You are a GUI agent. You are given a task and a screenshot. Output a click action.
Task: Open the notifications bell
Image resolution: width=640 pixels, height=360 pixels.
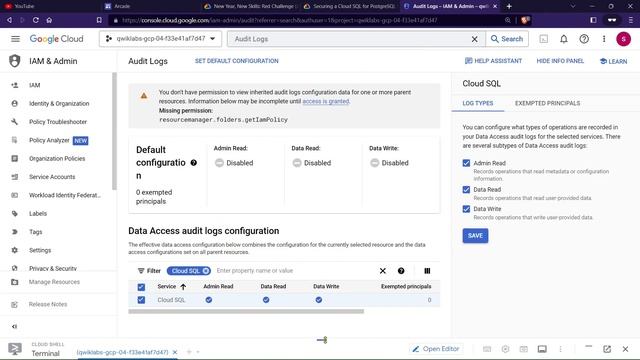[564, 39]
